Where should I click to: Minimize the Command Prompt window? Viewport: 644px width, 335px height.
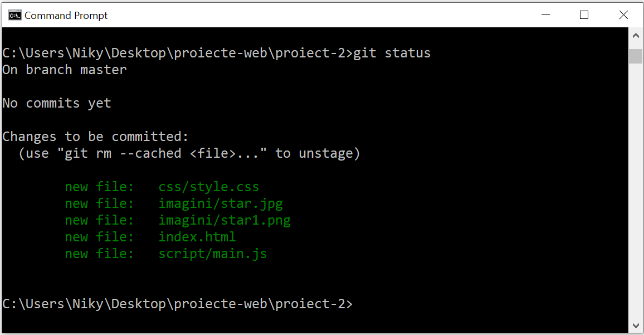coord(545,15)
